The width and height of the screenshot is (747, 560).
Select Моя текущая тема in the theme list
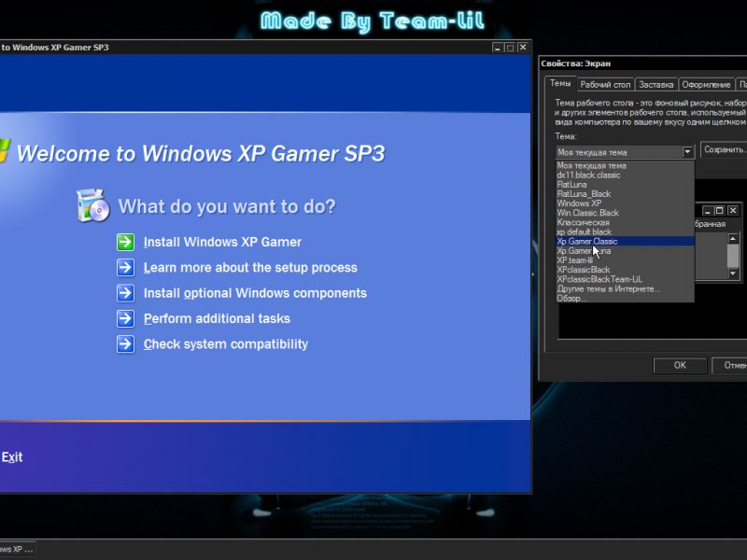tap(625, 166)
